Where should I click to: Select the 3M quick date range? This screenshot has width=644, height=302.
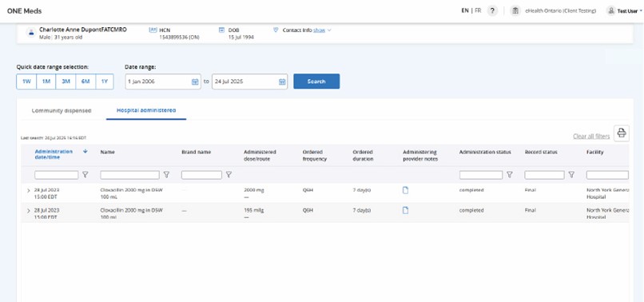[x=66, y=81]
